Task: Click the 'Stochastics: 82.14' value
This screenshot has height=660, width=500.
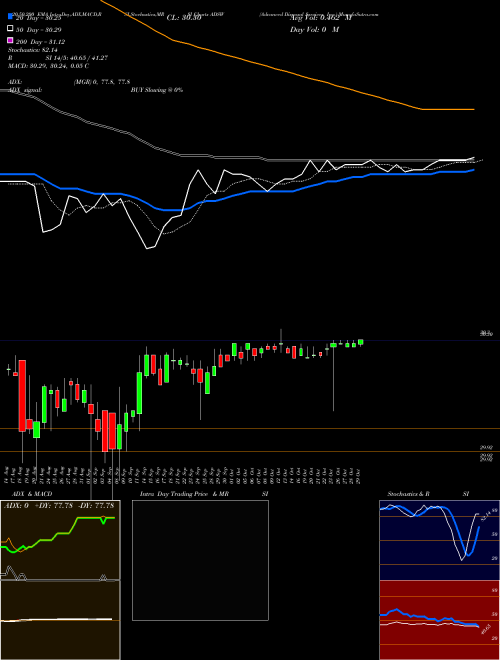Action: click(33, 50)
